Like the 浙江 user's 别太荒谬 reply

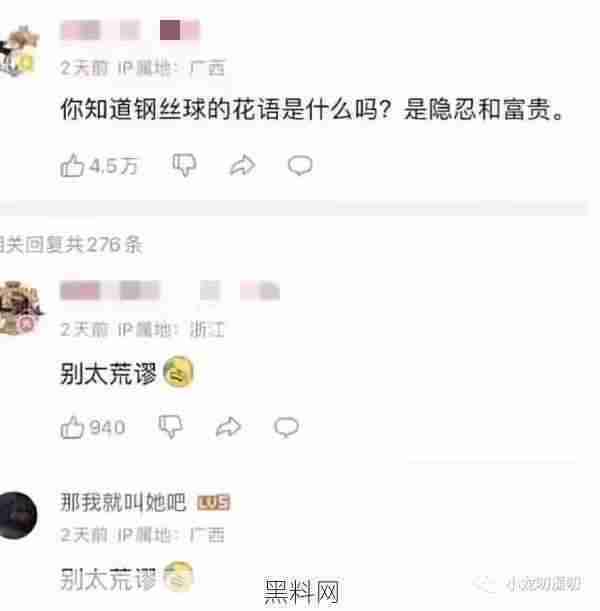(x=72, y=427)
